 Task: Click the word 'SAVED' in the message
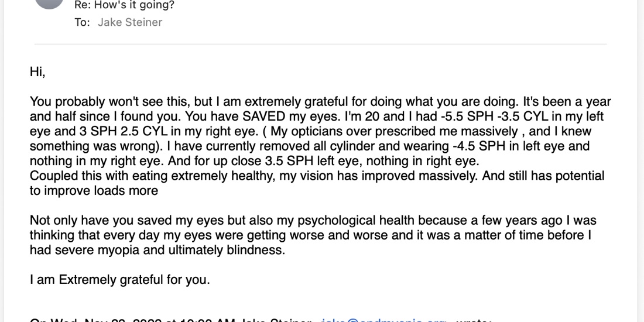[263, 117]
